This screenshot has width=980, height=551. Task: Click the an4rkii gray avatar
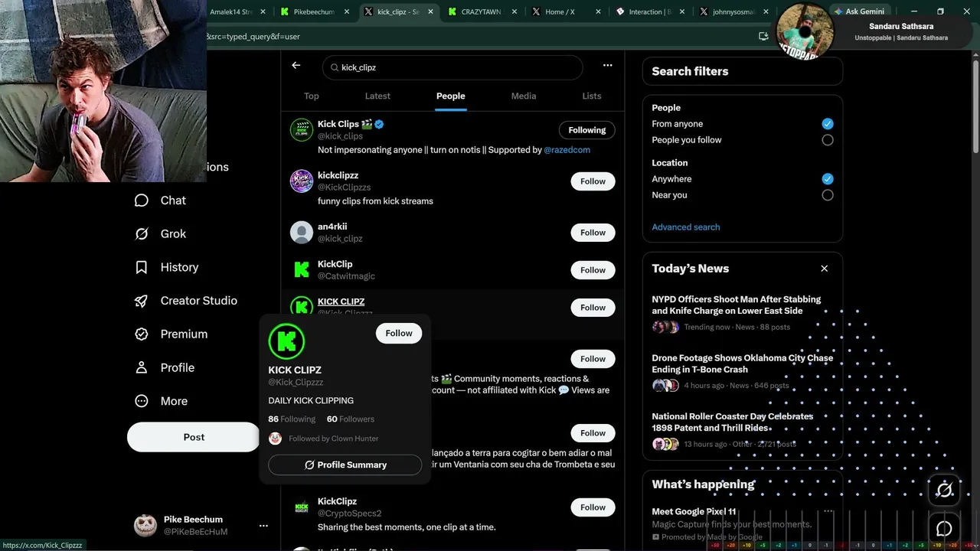pyautogui.click(x=302, y=233)
